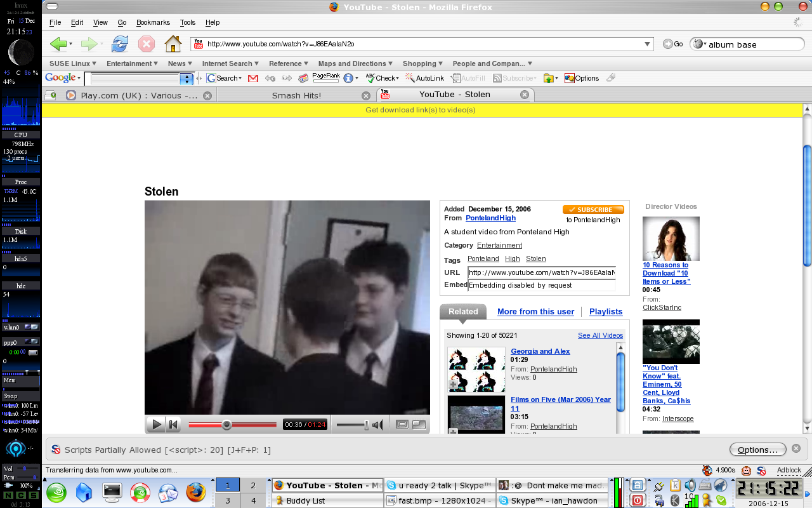The width and height of the screenshot is (812, 508).
Task: Click the AutoLink toolbar button
Action: pos(424,78)
